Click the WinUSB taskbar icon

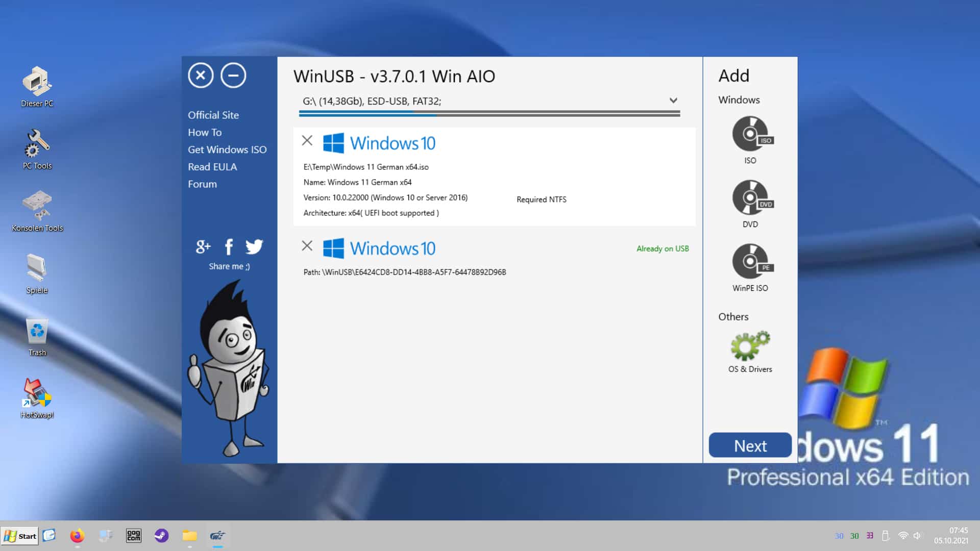[x=217, y=536]
